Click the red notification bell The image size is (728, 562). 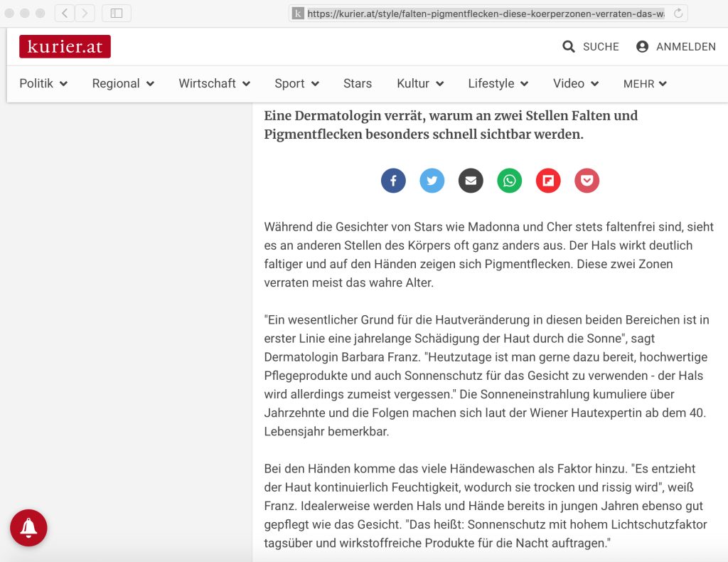tap(28, 527)
